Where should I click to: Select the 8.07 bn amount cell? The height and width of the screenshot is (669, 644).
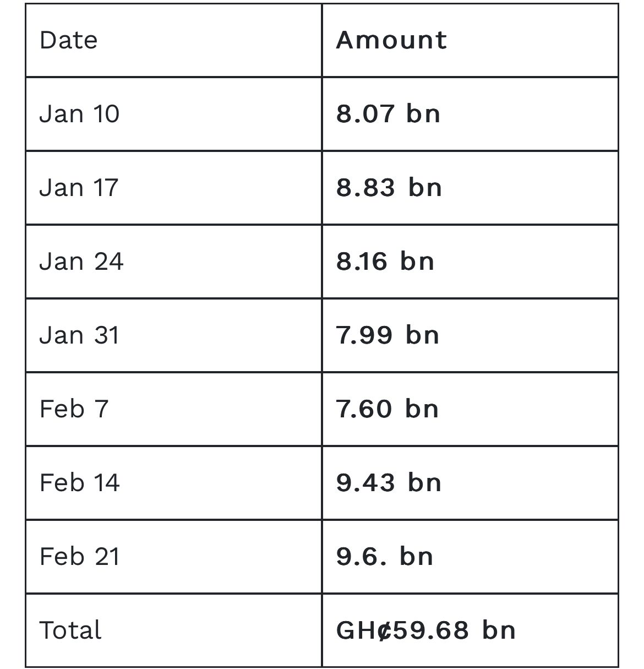click(x=470, y=114)
